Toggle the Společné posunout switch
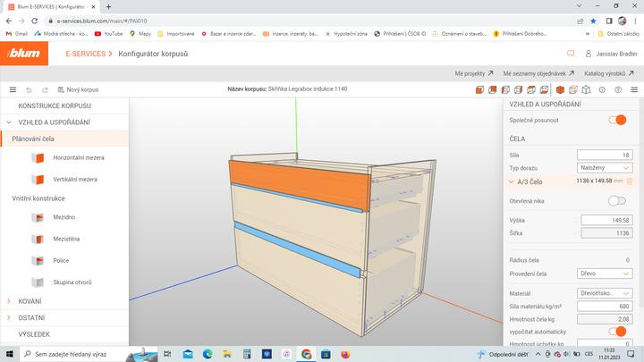 [x=617, y=120]
